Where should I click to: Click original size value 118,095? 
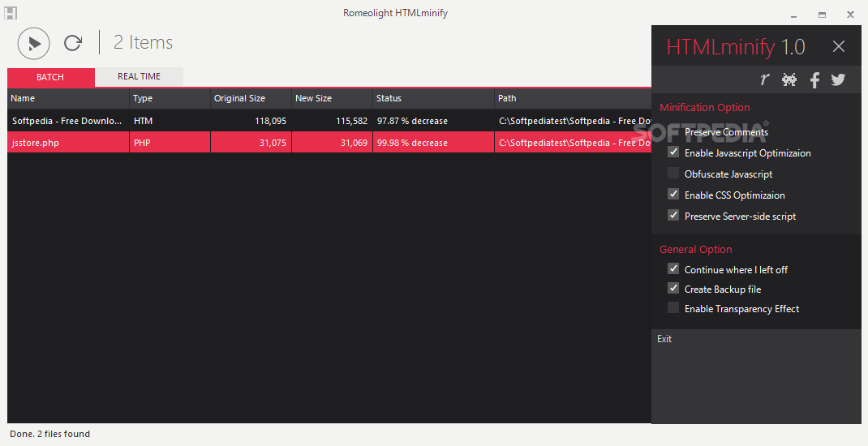coord(270,121)
